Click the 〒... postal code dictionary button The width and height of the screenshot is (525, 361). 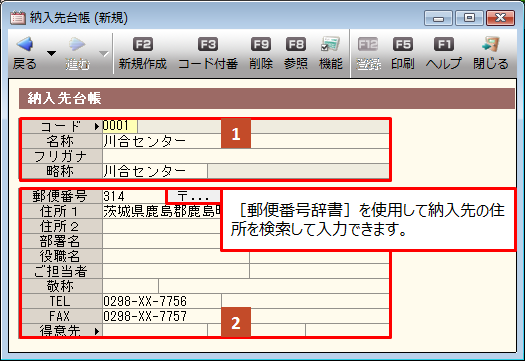point(194,196)
